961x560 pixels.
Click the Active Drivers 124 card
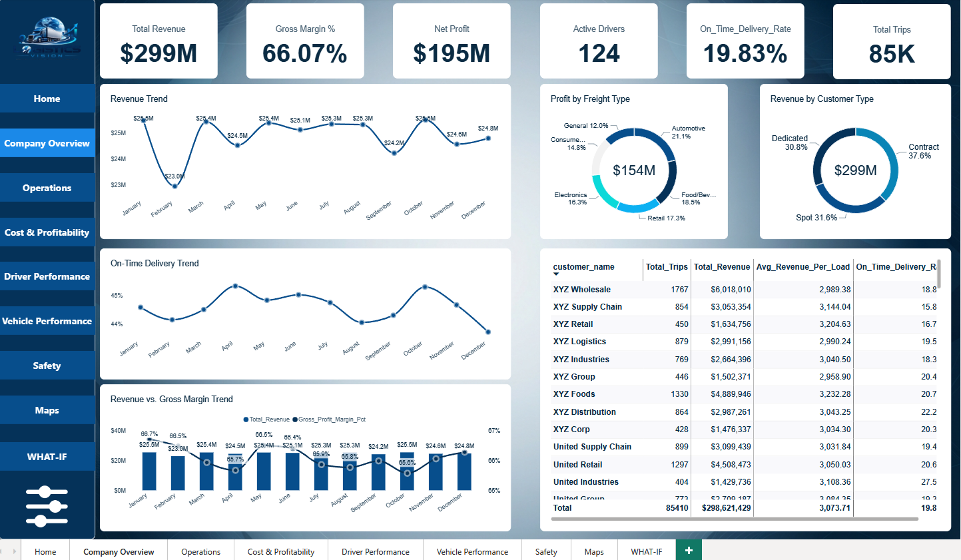pyautogui.click(x=599, y=41)
